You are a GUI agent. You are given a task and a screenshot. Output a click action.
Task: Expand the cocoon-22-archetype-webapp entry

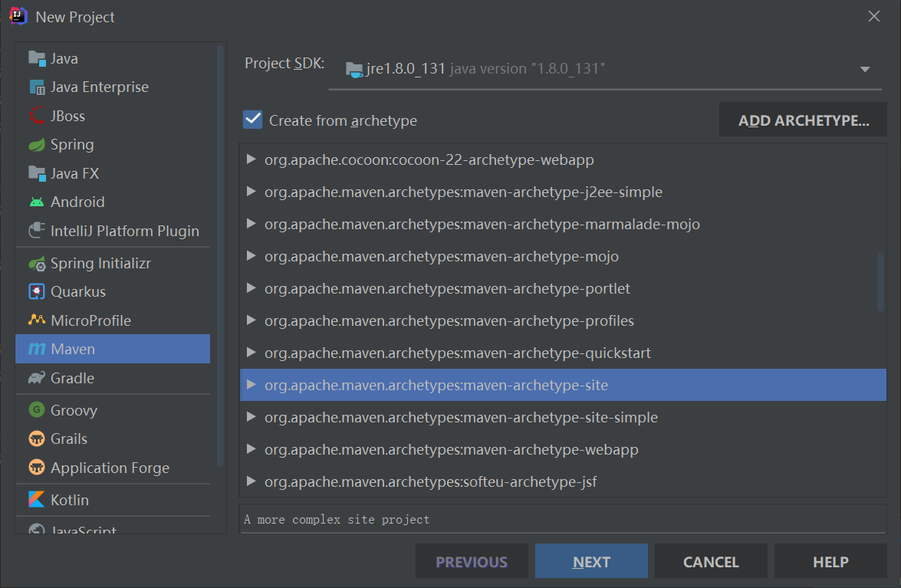pos(251,159)
